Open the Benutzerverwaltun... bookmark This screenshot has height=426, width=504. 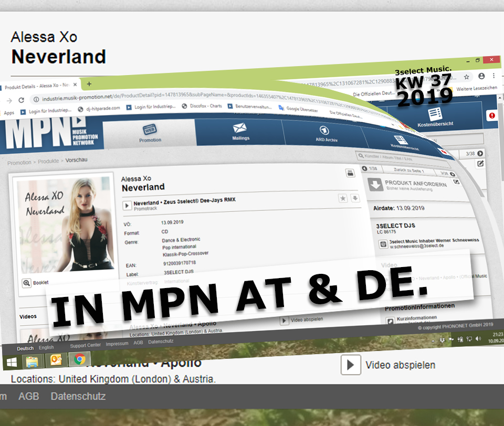coord(250,106)
